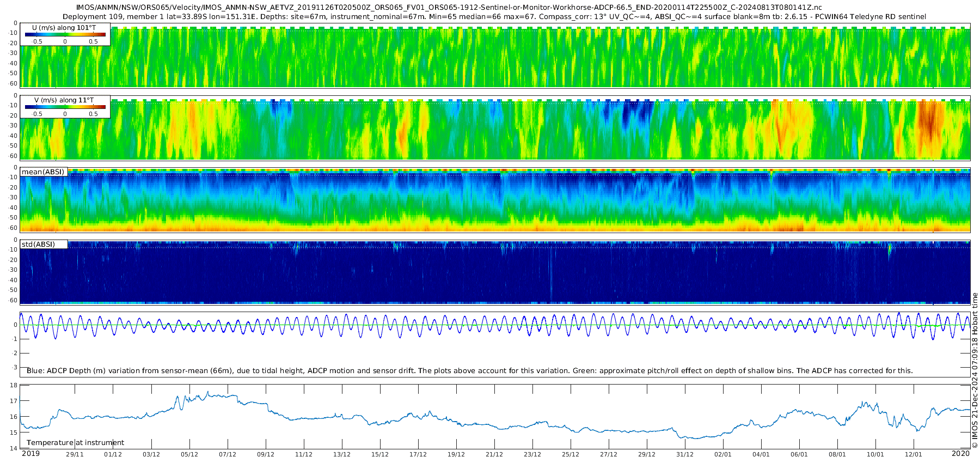The width and height of the screenshot is (980, 463).
Task: Click the 'U (m/s) along 101°T' label
Action: (64, 28)
